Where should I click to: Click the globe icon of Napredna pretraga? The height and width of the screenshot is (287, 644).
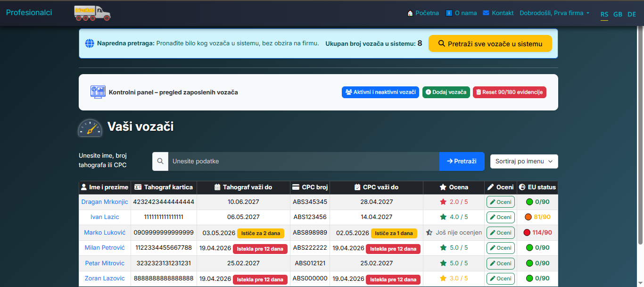[x=90, y=43]
